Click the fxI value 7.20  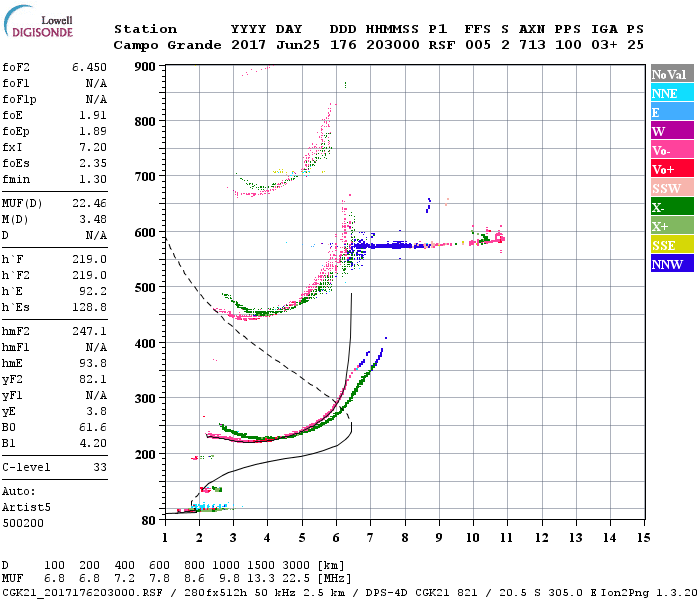tap(93, 147)
